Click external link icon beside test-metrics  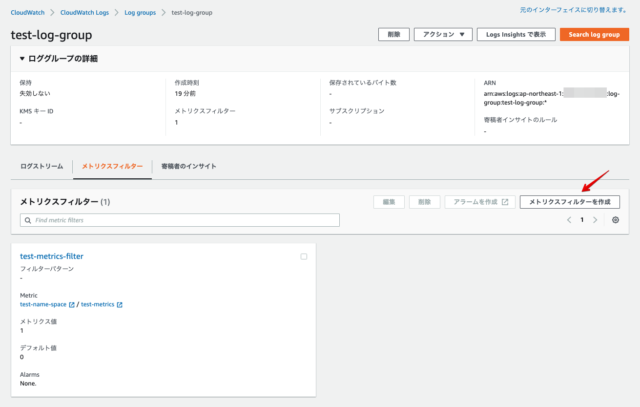tap(120, 305)
